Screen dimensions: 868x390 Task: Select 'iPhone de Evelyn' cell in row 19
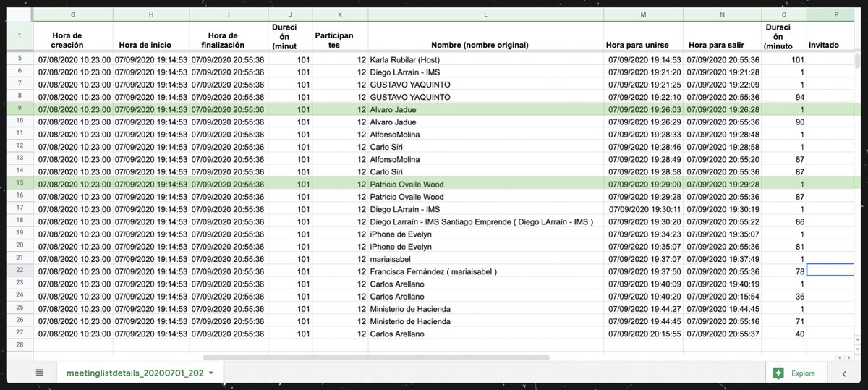[x=485, y=234]
